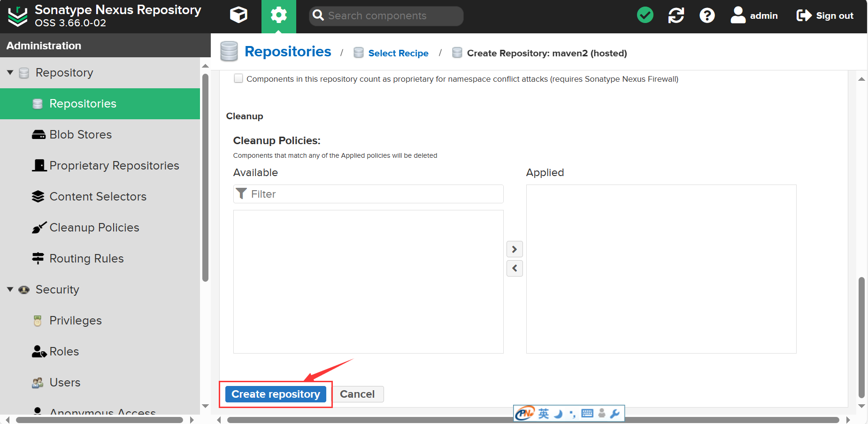Open Users in the sidebar
This screenshot has width=868, height=424.
pyautogui.click(x=100, y=383)
